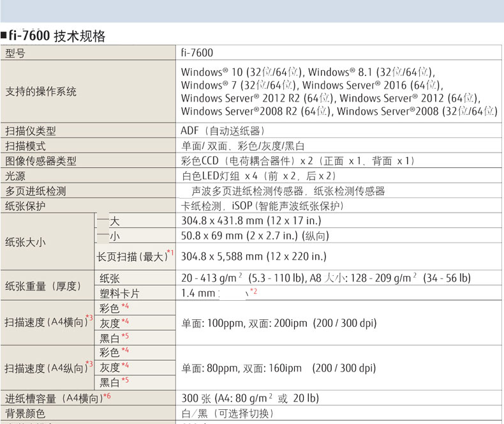Click the 'fi-7600 技术规格' heading
Screen dimensions: 504x424
point(57,36)
